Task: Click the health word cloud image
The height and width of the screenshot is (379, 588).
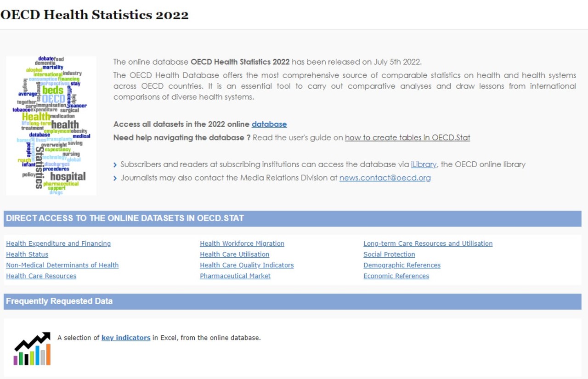Action: click(51, 125)
